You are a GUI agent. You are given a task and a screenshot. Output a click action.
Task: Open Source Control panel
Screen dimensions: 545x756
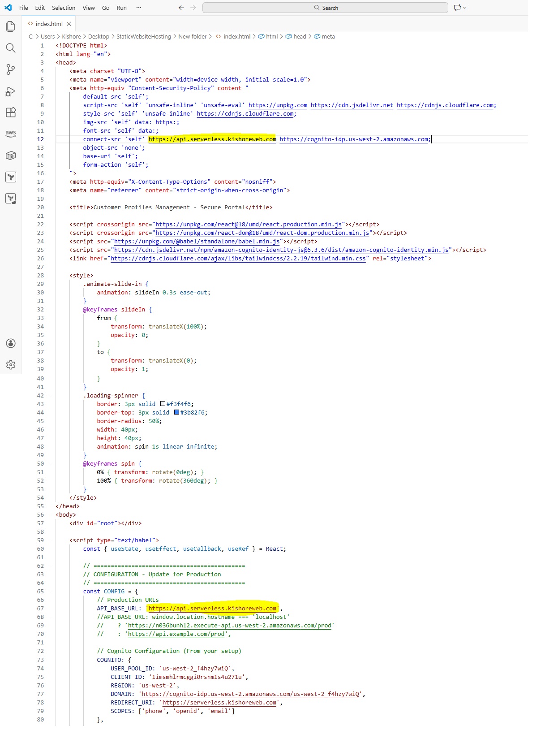tap(11, 69)
